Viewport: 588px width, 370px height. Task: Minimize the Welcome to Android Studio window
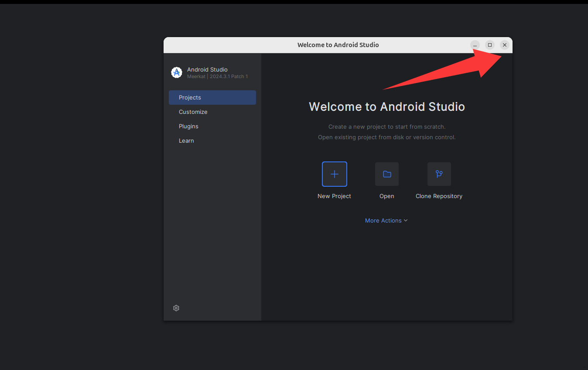[475, 45]
